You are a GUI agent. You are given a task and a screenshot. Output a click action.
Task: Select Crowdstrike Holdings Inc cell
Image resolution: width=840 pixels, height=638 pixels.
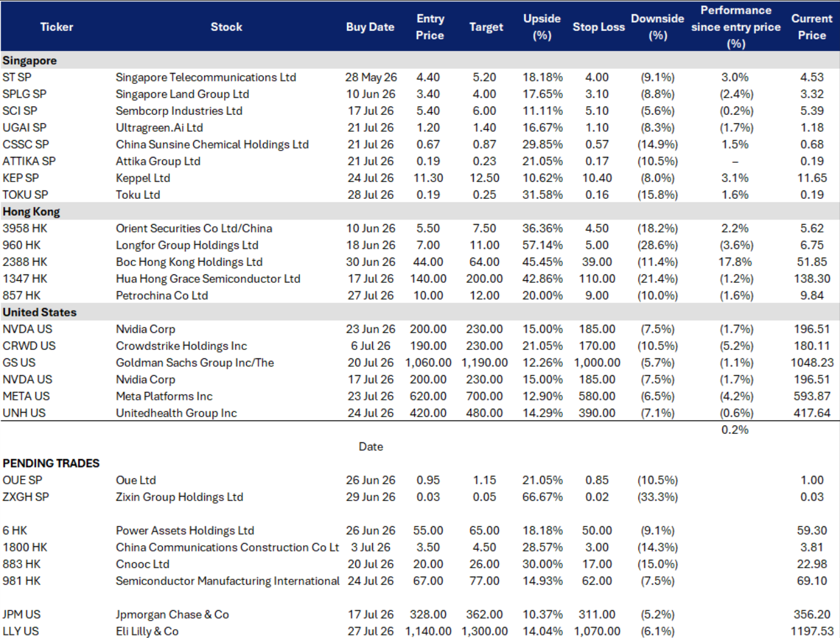181,346
